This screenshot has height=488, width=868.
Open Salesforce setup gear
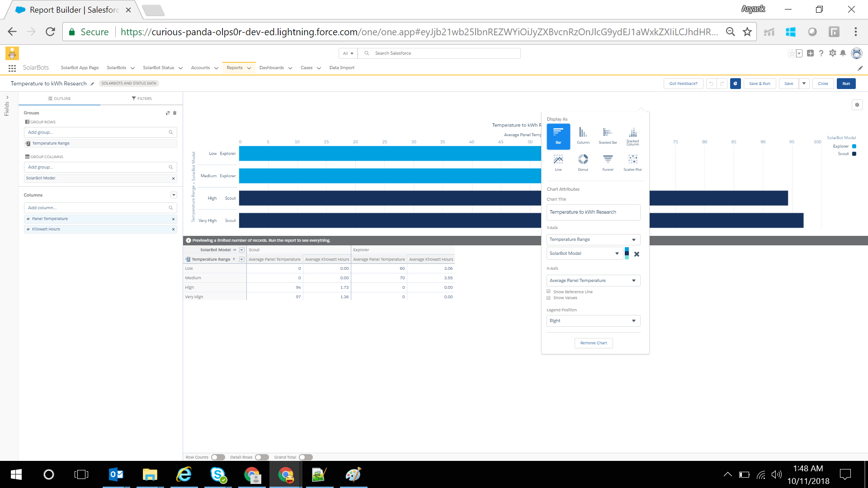(833, 53)
